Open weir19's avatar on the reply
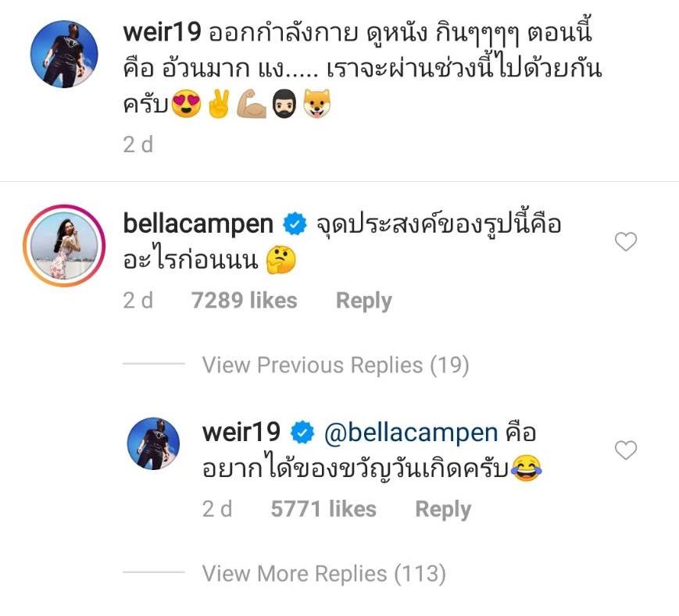This screenshot has width=679, height=616. (x=153, y=443)
